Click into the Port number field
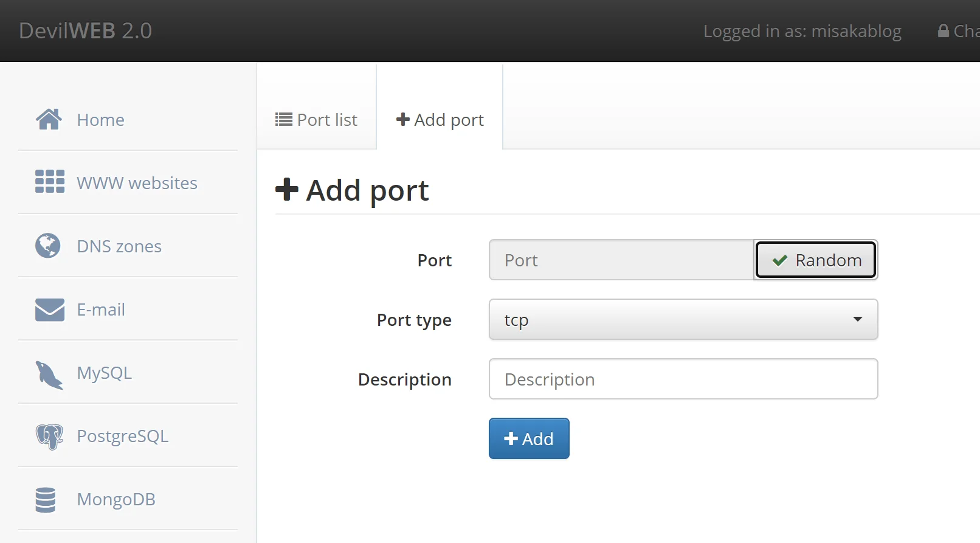Image resolution: width=980 pixels, height=543 pixels. point(621,260)
